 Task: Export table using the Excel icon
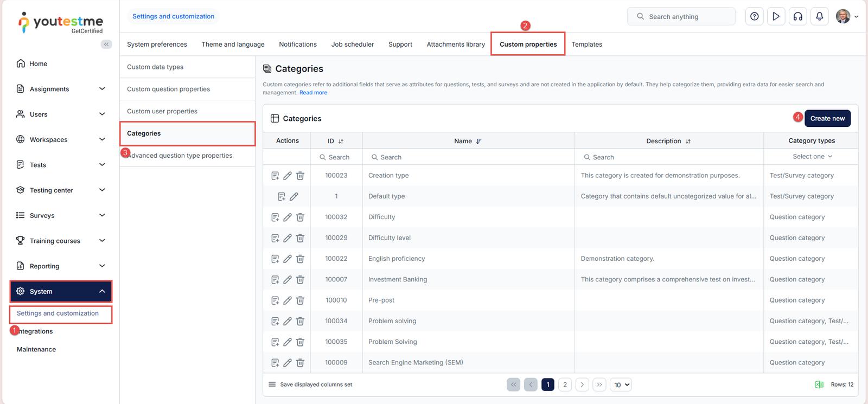click(x=819, y=384)
